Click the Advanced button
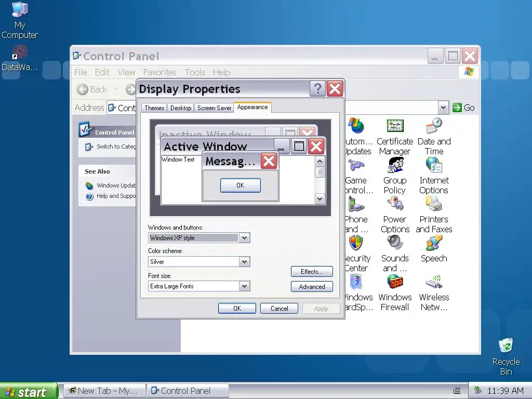The image size is (532, 399). 312,287
